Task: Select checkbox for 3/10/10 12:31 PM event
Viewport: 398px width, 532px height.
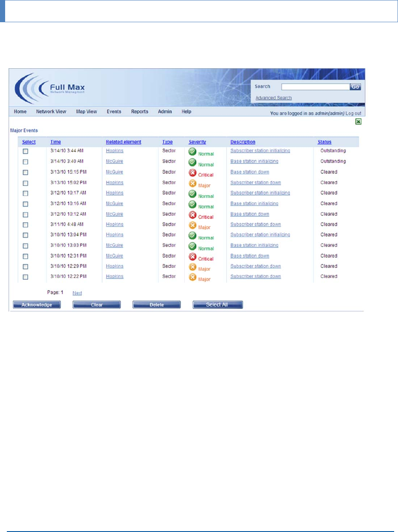Action: pyautogui.click(x=25, y=256)
